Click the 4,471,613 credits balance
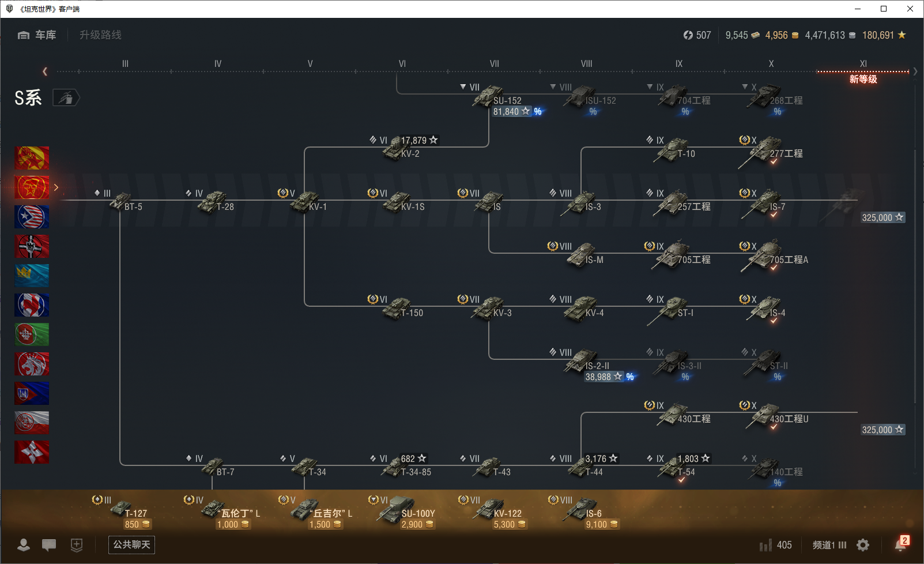The width and height of the screenshot is (924, 564). pos(830,35)
